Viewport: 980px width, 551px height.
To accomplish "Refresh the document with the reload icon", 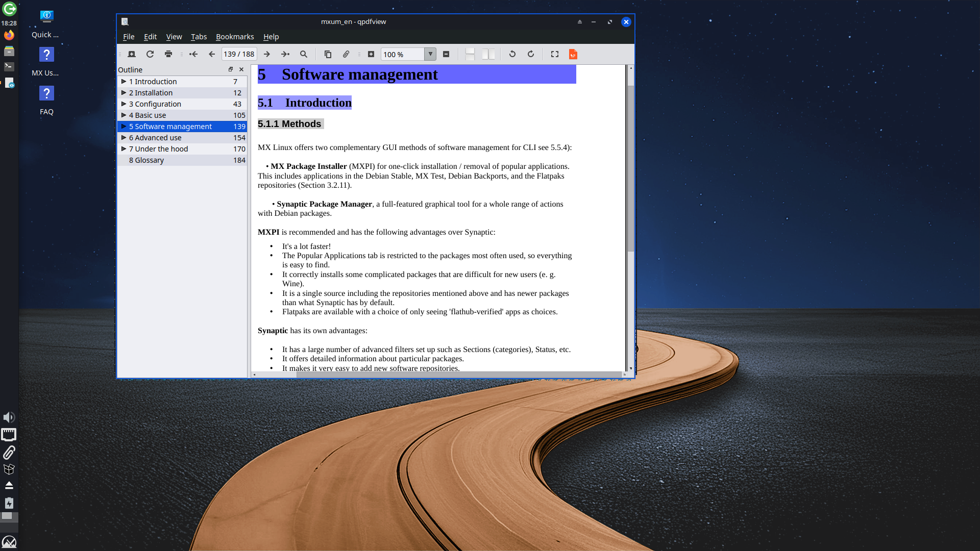I will [x=150, y=54].
